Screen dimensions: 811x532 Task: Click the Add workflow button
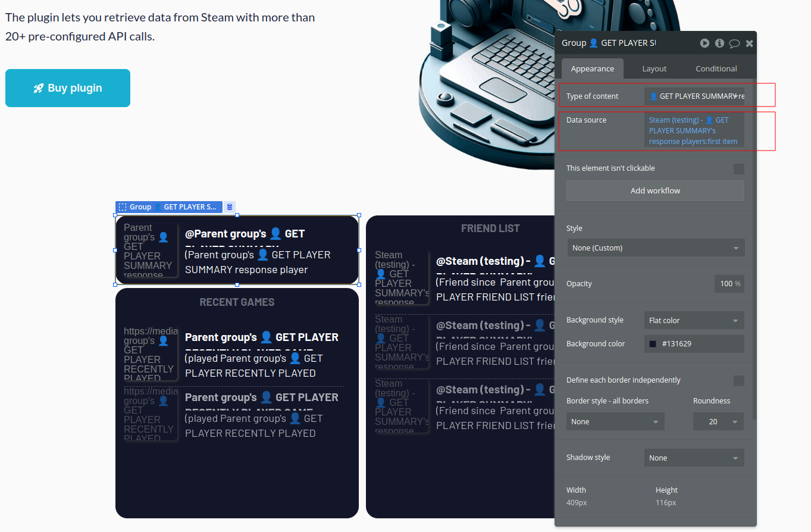tap(655, 190)
